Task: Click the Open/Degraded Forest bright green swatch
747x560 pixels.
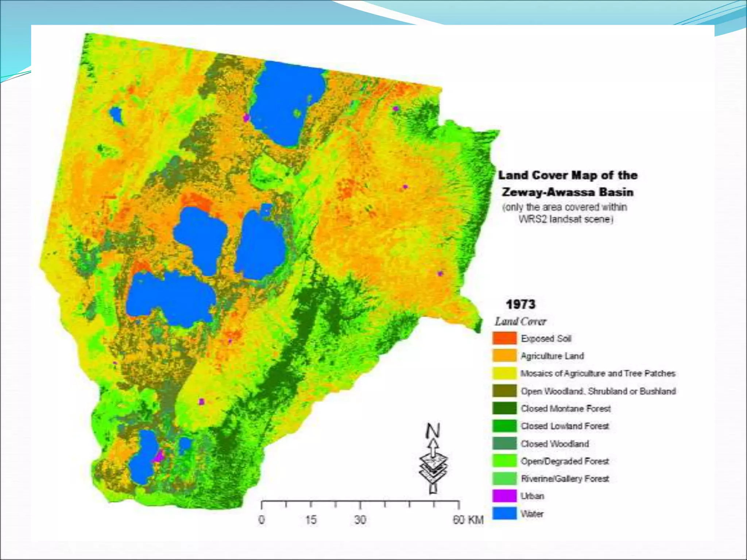Action: click(x=504, y=461)
